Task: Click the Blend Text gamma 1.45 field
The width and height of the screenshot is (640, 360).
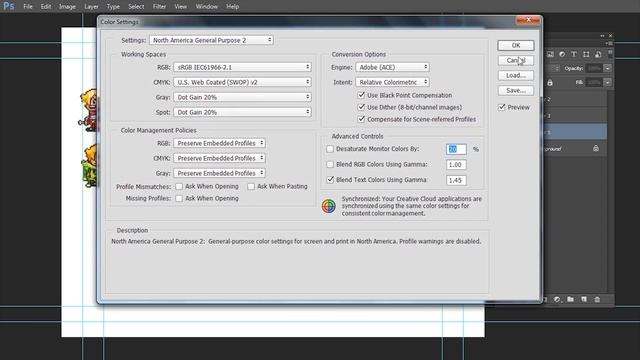Action: tap(456, 180)
